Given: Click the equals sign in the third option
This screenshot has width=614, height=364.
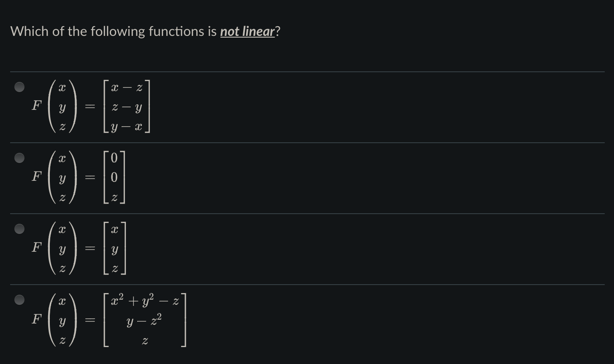Looking at the screenshot, I should coord(90,249).
